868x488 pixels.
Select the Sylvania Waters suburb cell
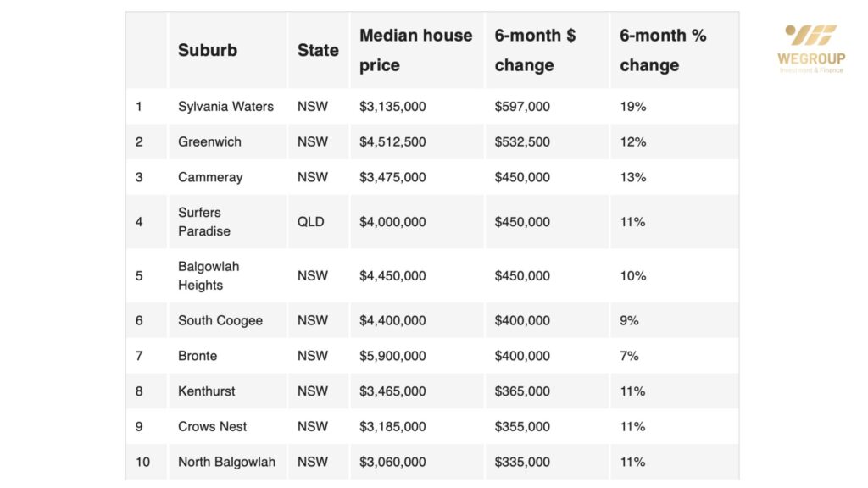click(x=225, y=107)
